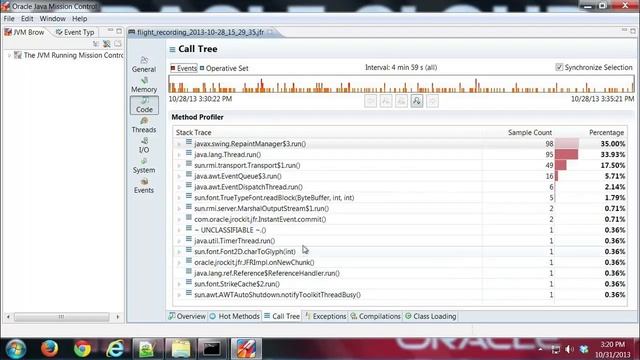
Task: Expand sun.font.TrueTypeFont.readBlock row
Action: point(179,198)
